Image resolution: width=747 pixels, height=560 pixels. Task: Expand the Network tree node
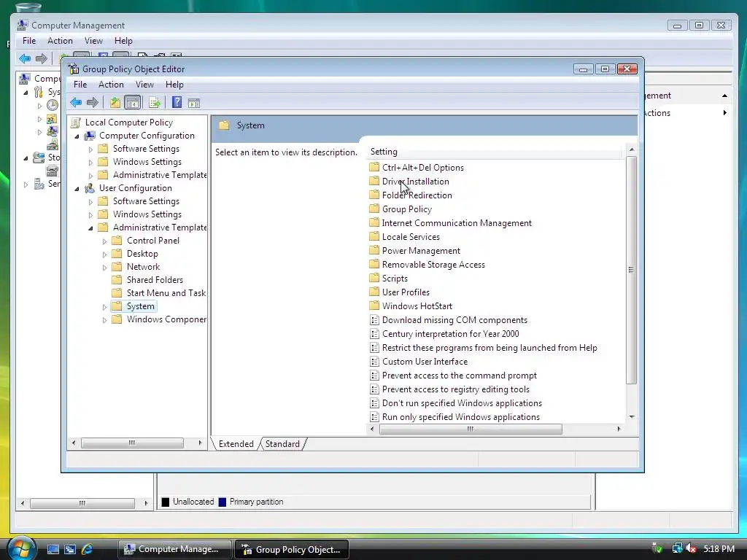pyautogui.click(x=105, y=268)
